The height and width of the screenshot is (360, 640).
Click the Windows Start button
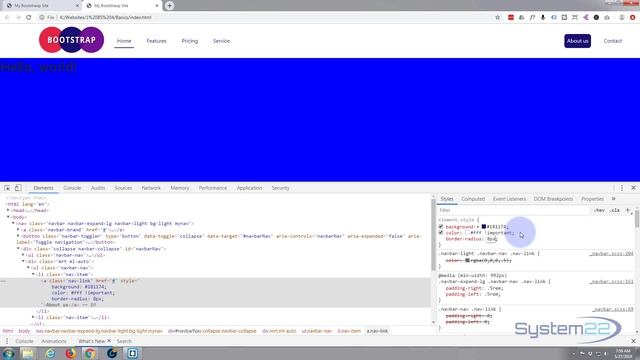click(x=8, y=353)
